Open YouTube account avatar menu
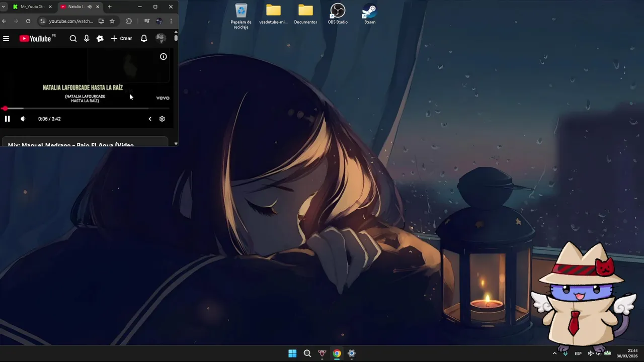This screenshot has height=362, width=644. point(160,39)
